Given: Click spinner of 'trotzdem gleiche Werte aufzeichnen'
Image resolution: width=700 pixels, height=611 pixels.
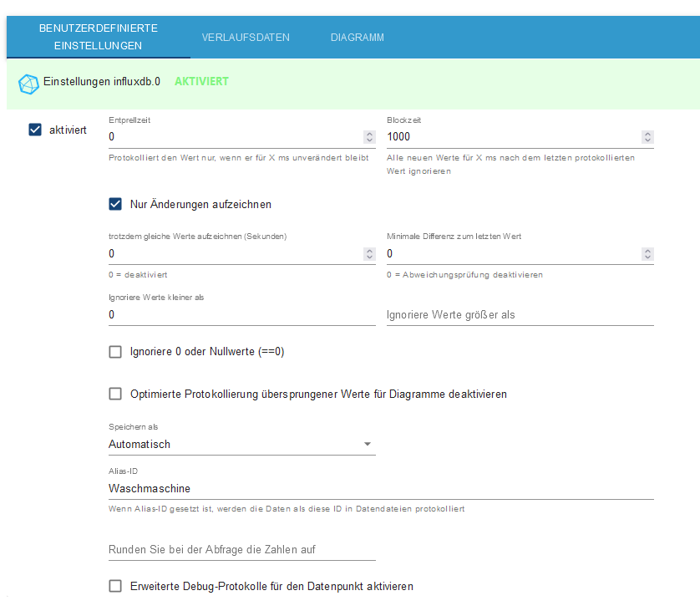Looking at the screenshot, I should (x=369, y=254).
